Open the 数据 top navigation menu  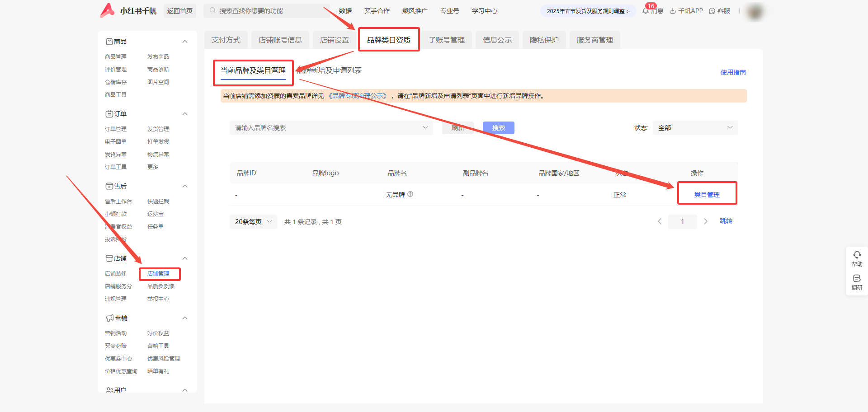(345, 11)
